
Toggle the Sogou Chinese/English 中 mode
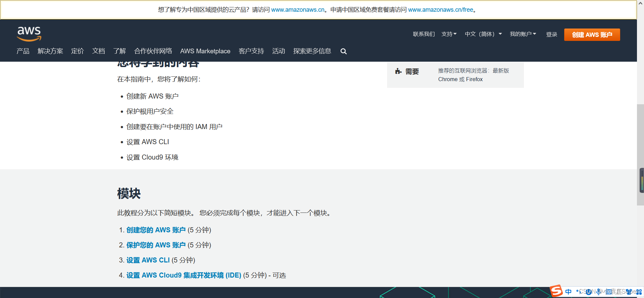tap(568, 292)
